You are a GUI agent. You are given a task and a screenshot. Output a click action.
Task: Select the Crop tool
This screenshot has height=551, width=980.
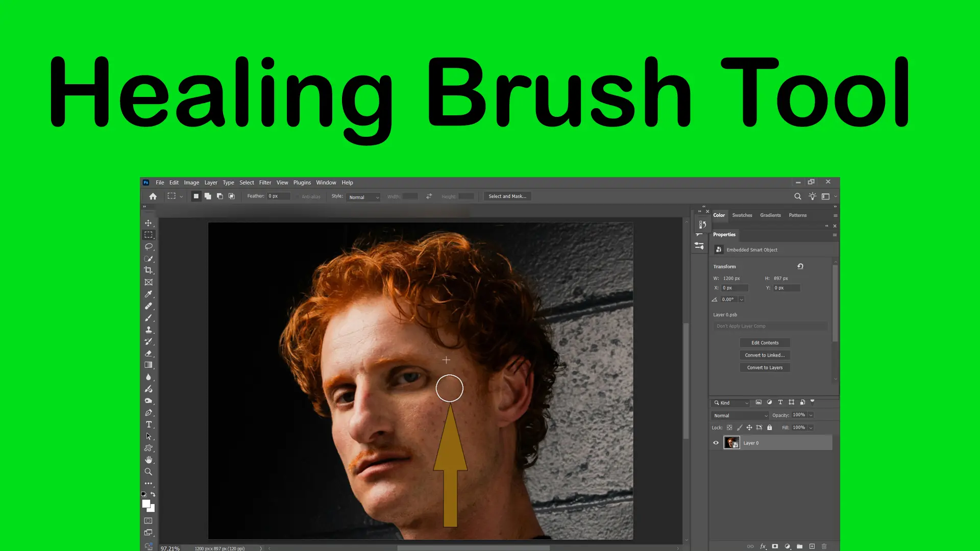point(149,270)
